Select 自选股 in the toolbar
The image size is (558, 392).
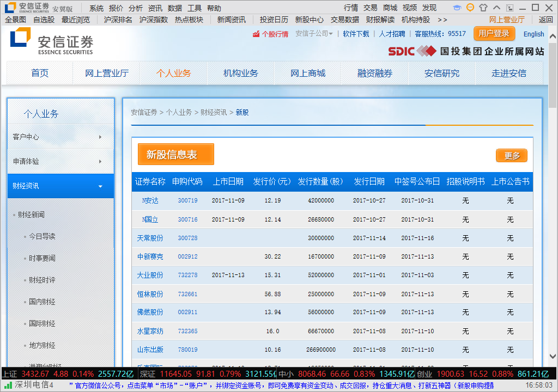pos(44,20)
